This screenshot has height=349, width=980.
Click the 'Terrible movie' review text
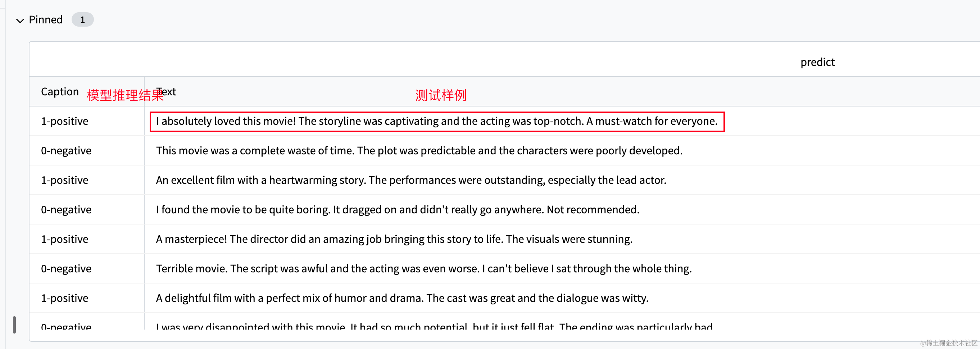[424, 268]
